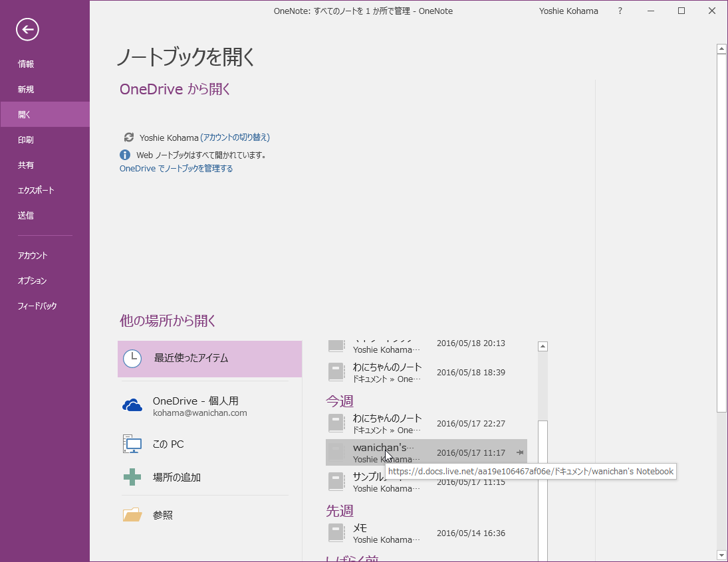This screenshot has width=728, height=562.
Task: Click the Browse folder icon
Action: click(132, 515)
